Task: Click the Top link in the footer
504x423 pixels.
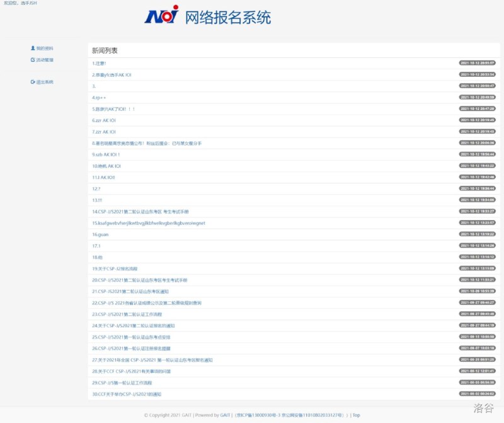Action: pos(356,415)
